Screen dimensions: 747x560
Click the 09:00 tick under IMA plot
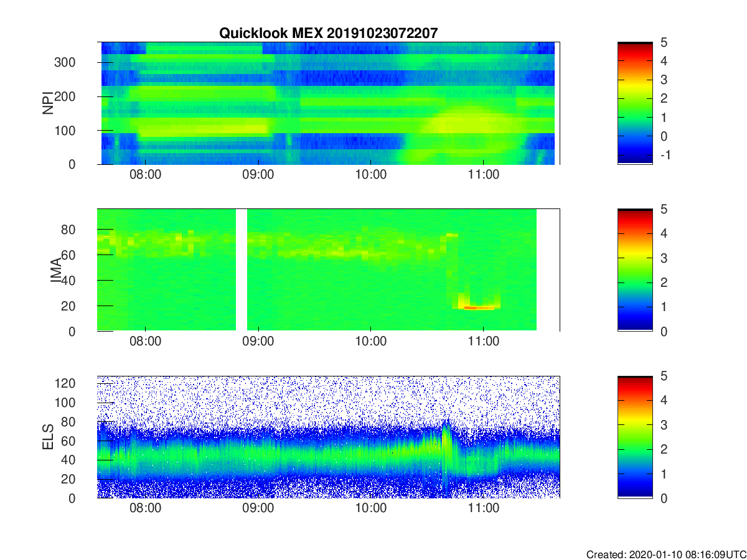click(x=258, y=342)
